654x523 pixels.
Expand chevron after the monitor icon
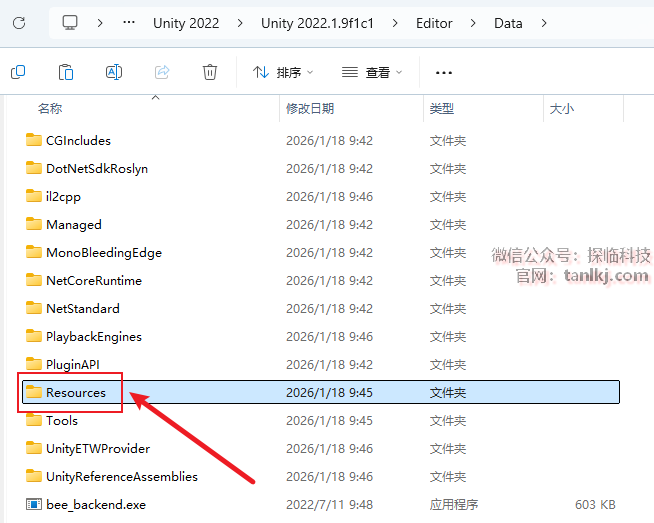(100, 23)
